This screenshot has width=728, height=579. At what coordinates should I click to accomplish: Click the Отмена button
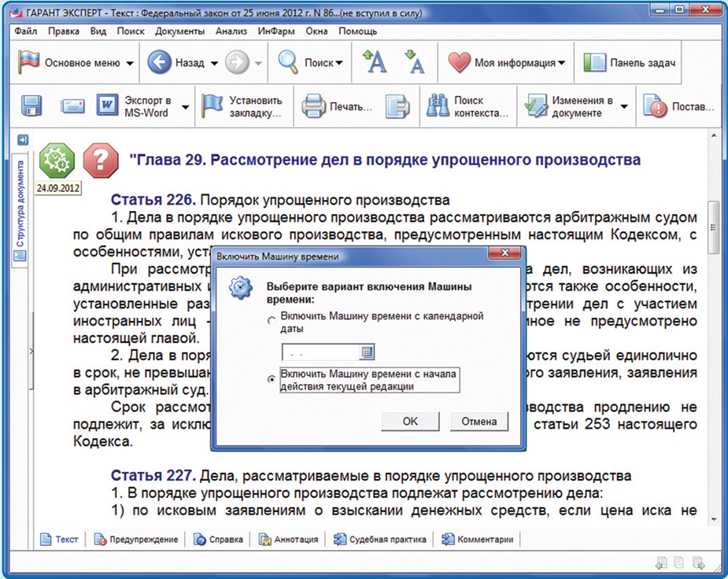tap(479, 421)
